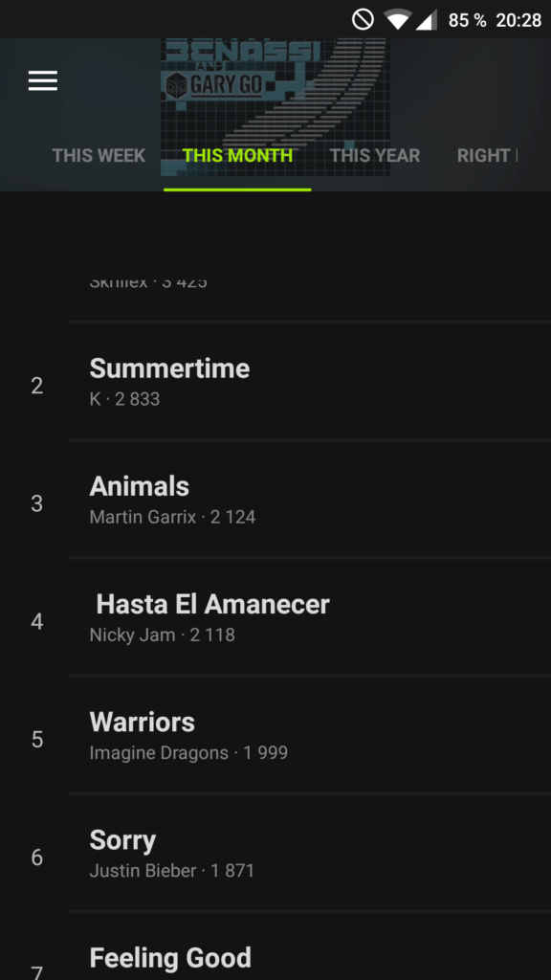Tap the 85 % battery indicator
Image resolution: width=551 pixels, height=980 pixels.
[x=467, y=21]
